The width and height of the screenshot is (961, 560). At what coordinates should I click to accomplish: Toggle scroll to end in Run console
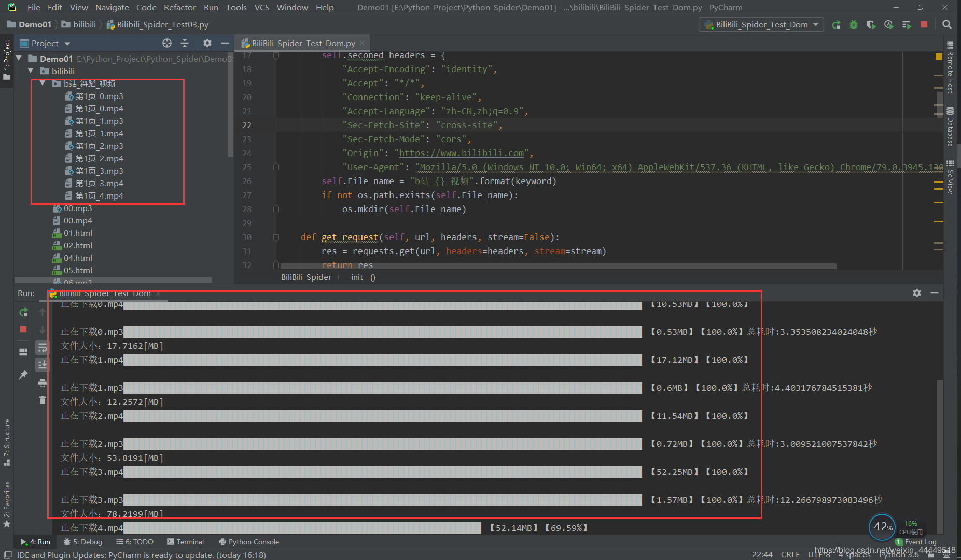tap(43, 365)
